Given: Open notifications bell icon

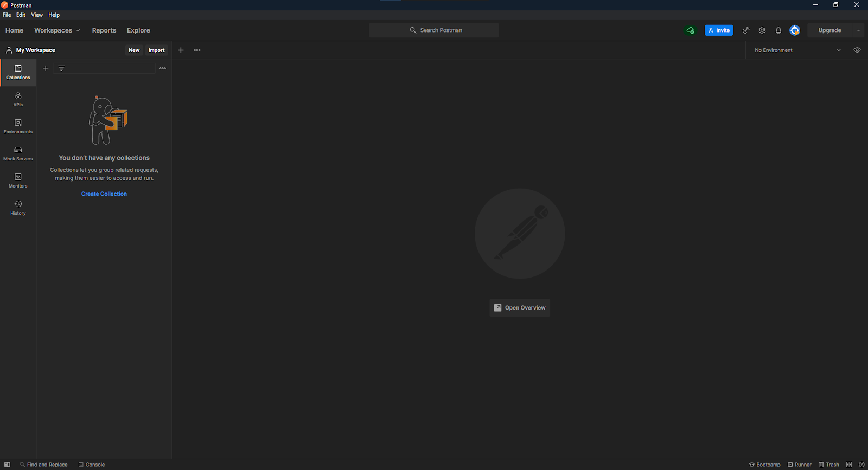Looking at the screenshot, I should coord(778,30).
